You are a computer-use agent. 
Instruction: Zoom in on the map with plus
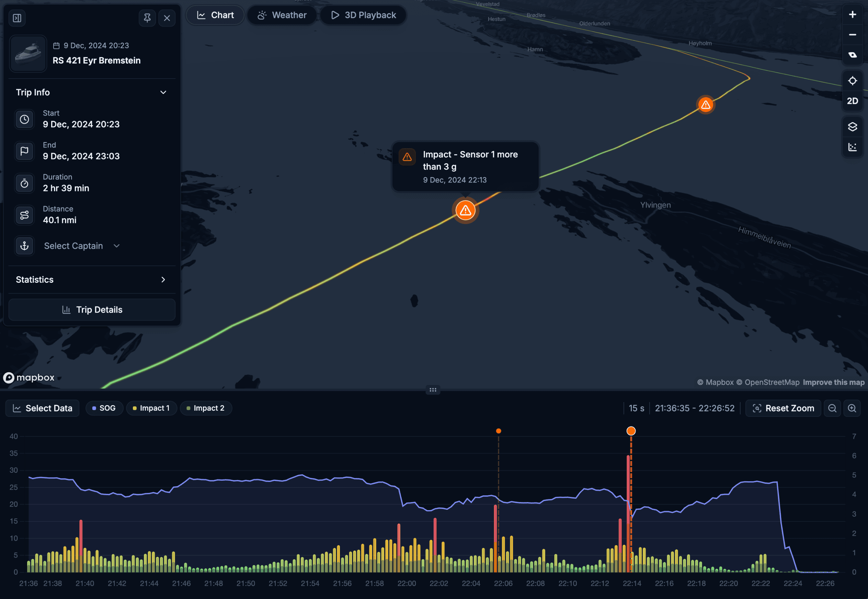(x=852, y=14)
